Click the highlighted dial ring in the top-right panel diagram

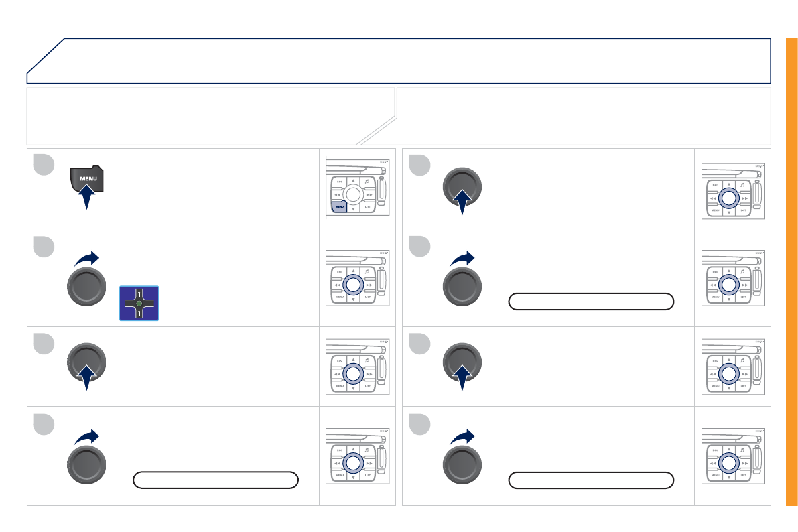(x=729, y=197)
